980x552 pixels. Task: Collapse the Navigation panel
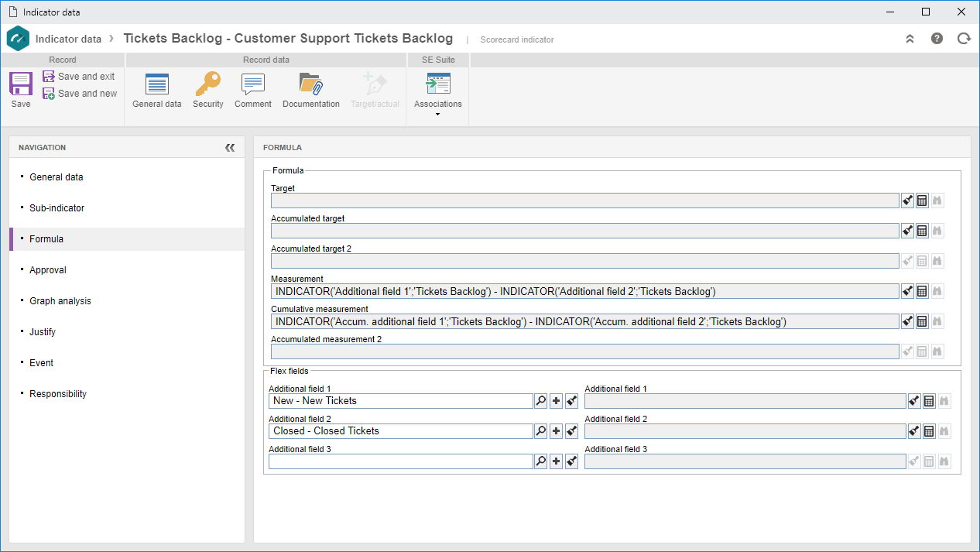click(230, 147)
